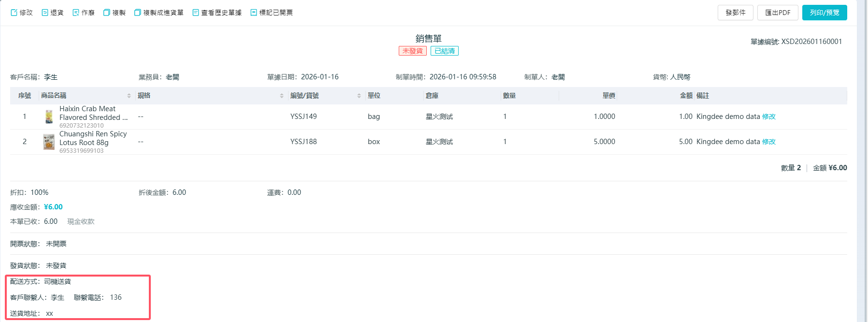This screenshot has width=868, height=322.
Task: Click the 已結清 status tag
Action: pos(444,51)
